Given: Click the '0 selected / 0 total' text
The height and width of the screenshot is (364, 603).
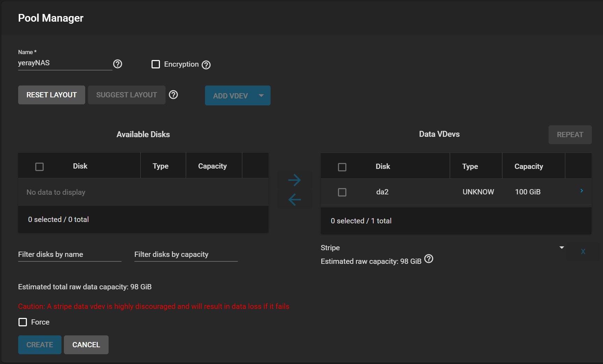Looking at the screenshot, I should pyautogui.click(x=59, y=220).
